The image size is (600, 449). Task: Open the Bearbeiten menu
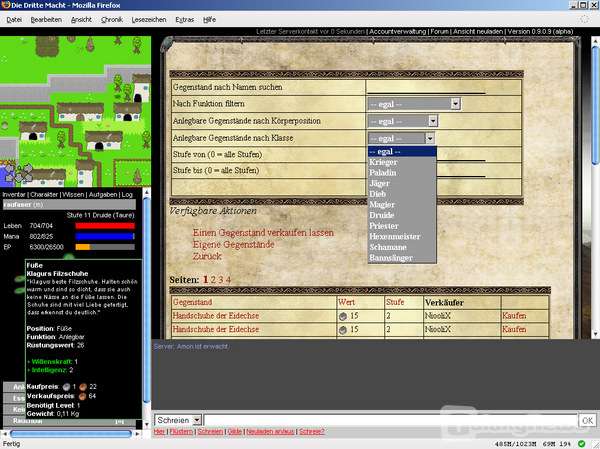[x=46, y=20]
